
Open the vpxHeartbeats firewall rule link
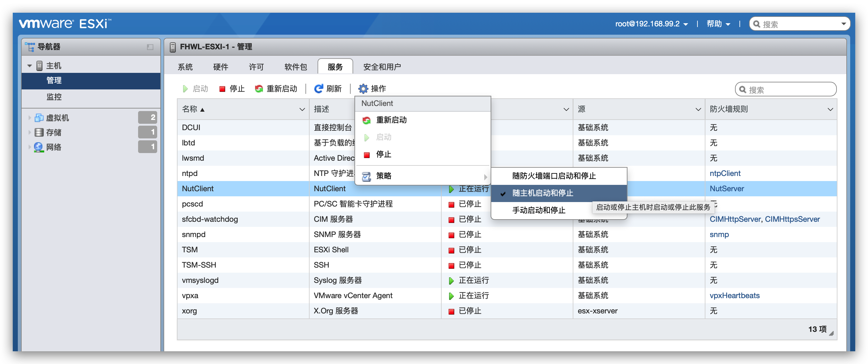click(734, 296)
